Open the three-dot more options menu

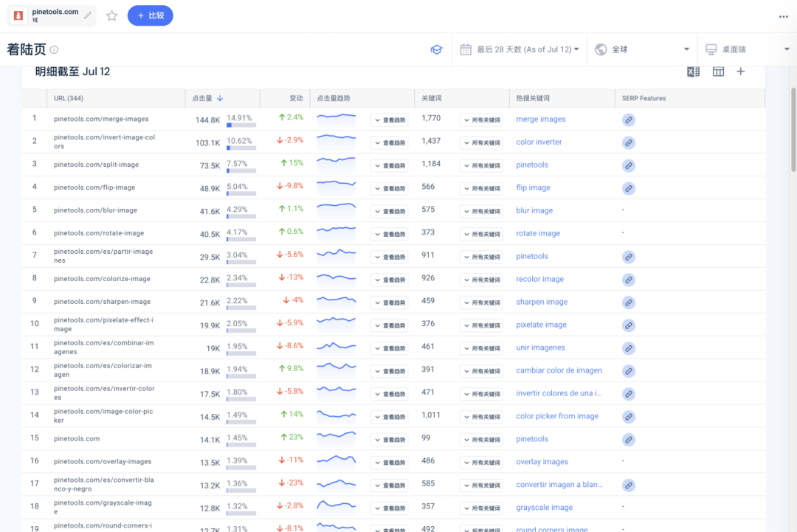tap(783, 16)
